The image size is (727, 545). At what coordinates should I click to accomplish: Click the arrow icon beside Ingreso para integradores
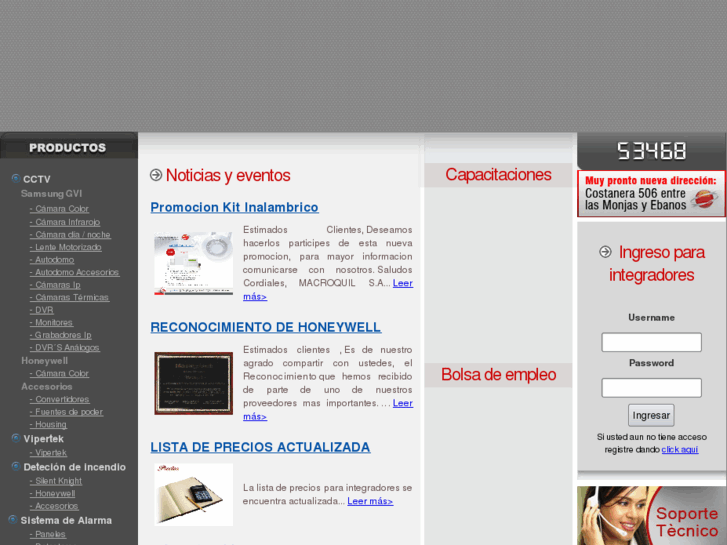tap(605, 252)
